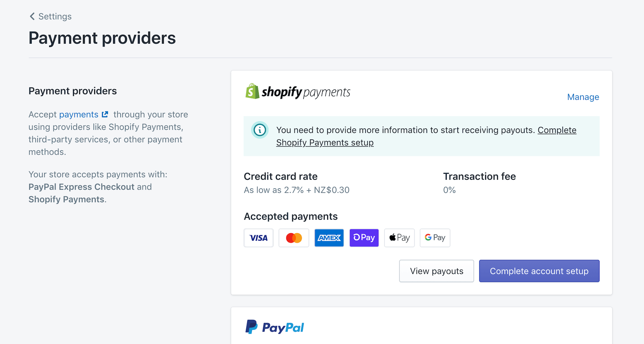Image resolution: width=644 pixels, height=344 pixels.
Task: Click the View payouts button
Action: (x=436, y=271)
